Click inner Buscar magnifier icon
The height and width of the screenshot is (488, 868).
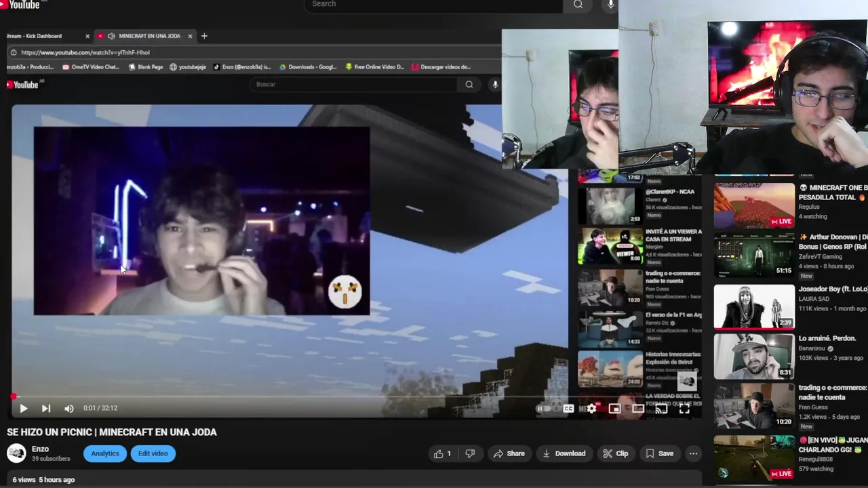click(469, 85)
